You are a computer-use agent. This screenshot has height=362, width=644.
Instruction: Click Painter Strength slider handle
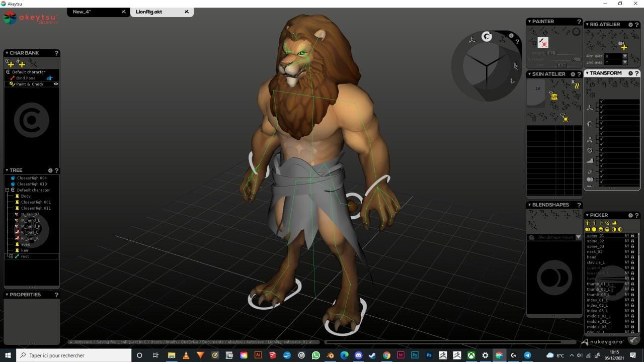pyautogui.click(x=576, y=59)
